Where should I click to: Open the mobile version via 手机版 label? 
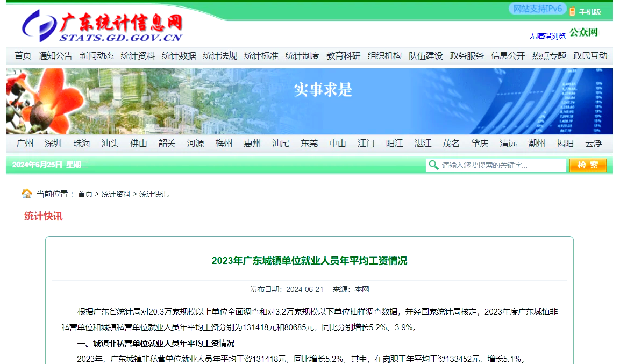(x=589, y=9)
